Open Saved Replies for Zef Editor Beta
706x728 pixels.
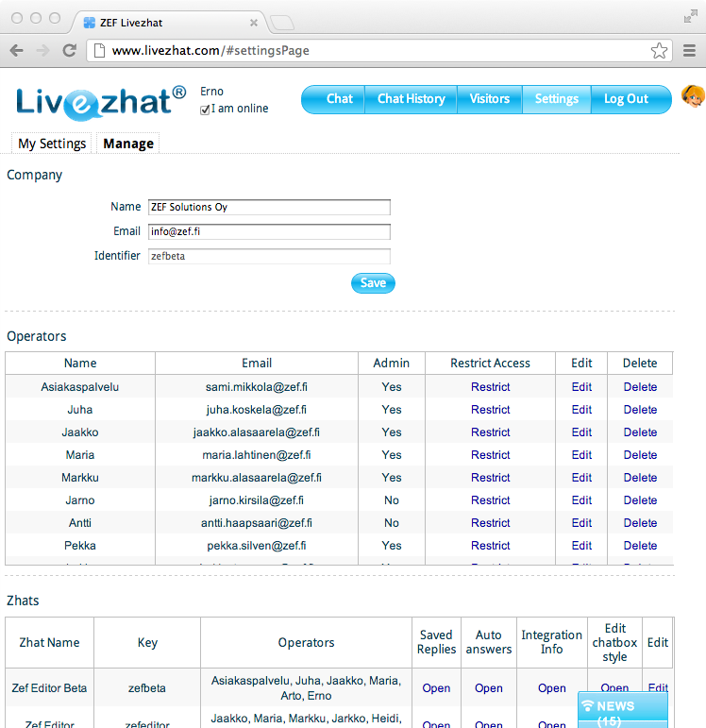tap(436, 688)
